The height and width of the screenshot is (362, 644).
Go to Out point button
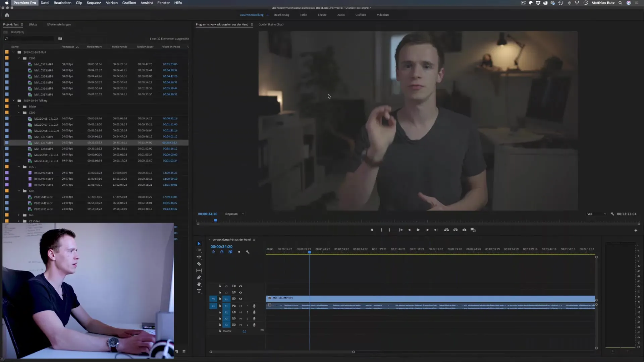click(436, 230)
